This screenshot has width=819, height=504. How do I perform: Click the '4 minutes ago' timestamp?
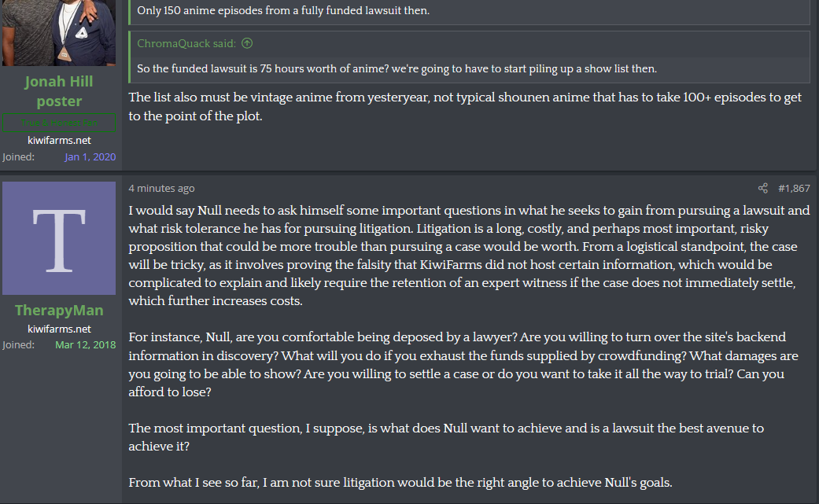coord(161,189)
